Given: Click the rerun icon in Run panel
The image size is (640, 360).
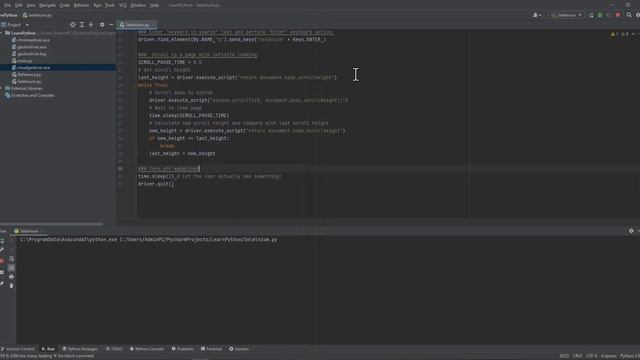Looking at the screenshot, I should 2,241.
